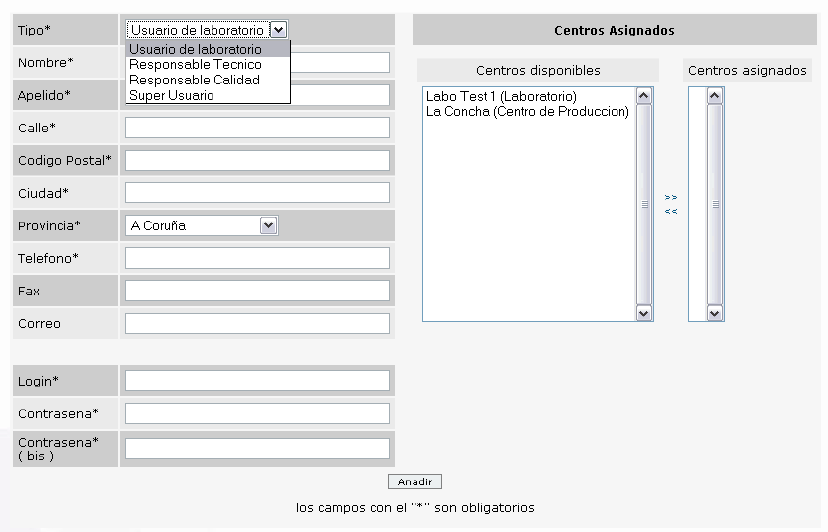The height and width of the screenshot is (532, 828).
Task: Click the Centros disponibles scrollbar thumb
Action: point(644,204)
